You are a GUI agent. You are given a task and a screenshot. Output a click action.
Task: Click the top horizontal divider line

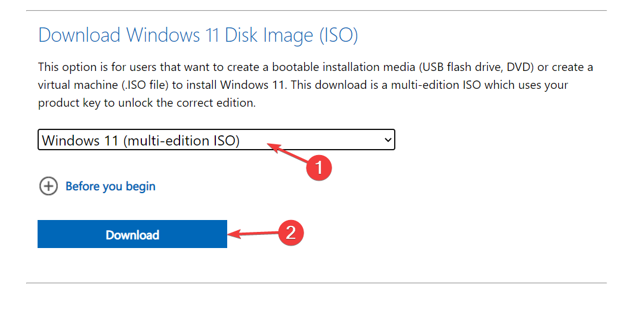coord(316,11)
